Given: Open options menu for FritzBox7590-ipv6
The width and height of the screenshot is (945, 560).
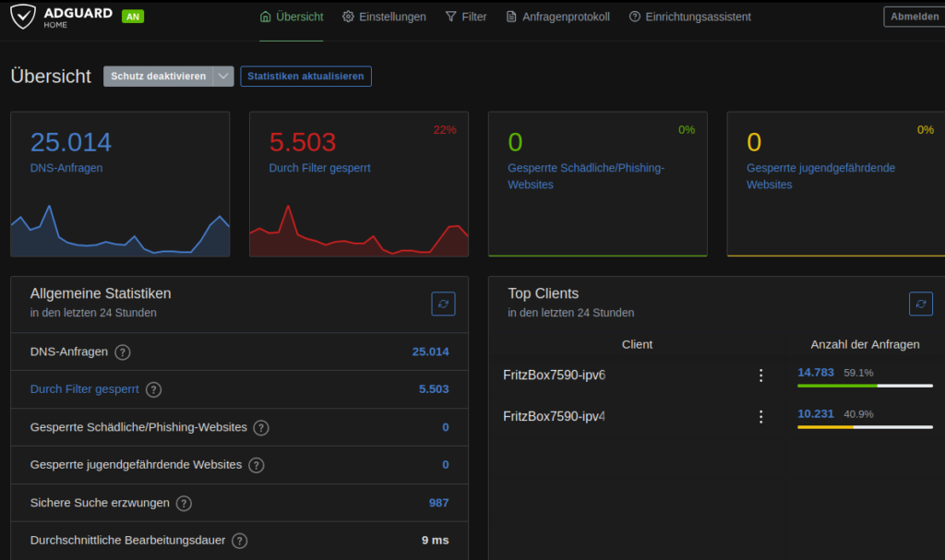Looking at the screenshot, I should coord(760,375).
